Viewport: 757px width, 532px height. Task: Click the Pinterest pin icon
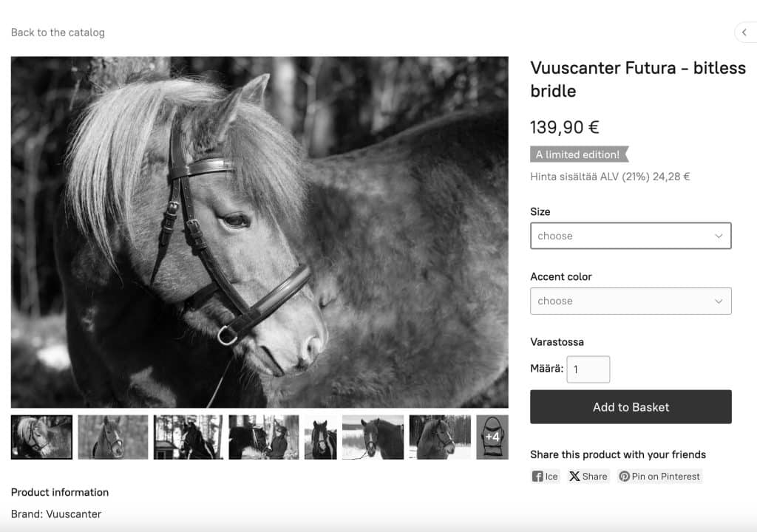click(x=624, y=477)
